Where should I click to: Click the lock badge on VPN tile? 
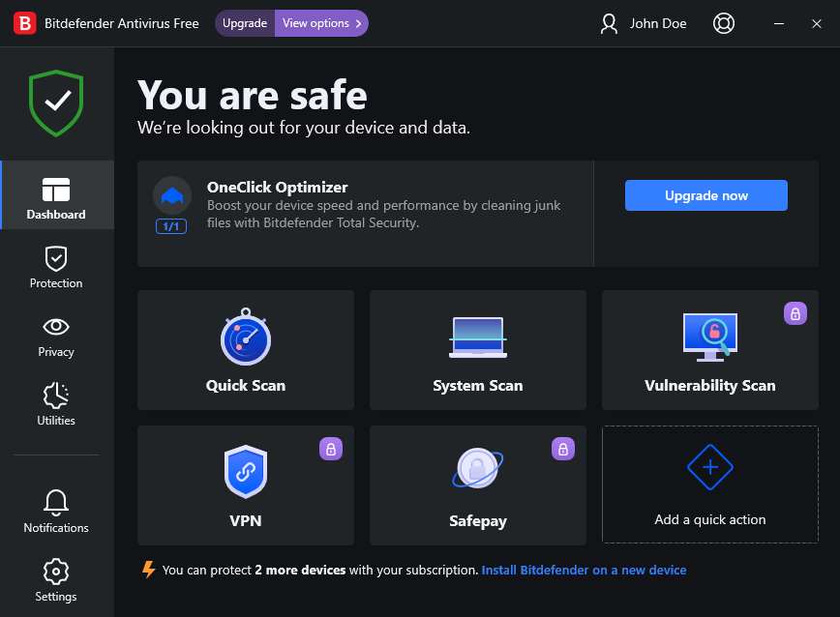pyautogui.click(x=331, y=449)
